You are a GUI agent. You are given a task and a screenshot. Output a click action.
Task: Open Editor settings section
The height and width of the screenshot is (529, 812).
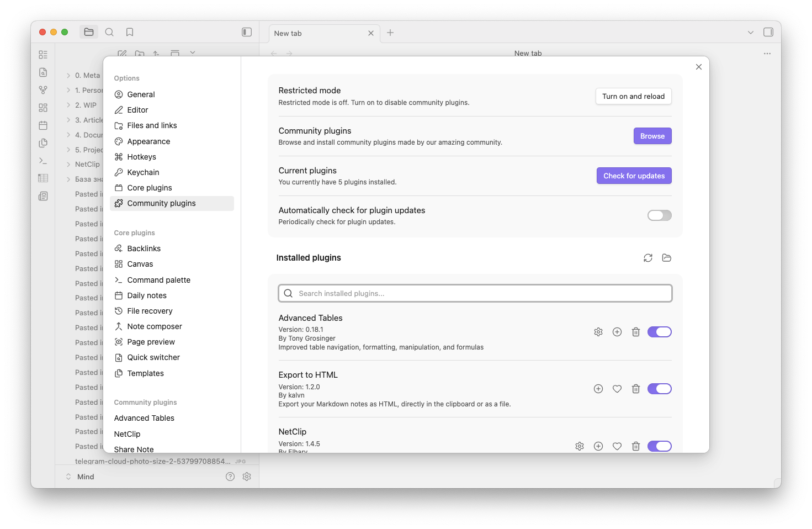[172, 110]
